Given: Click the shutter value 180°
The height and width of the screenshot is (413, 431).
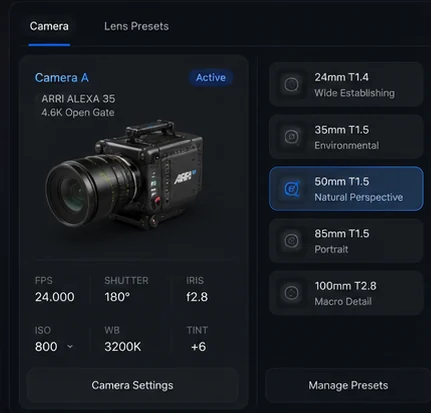Looking at the screenshot, I should point(117,297).
